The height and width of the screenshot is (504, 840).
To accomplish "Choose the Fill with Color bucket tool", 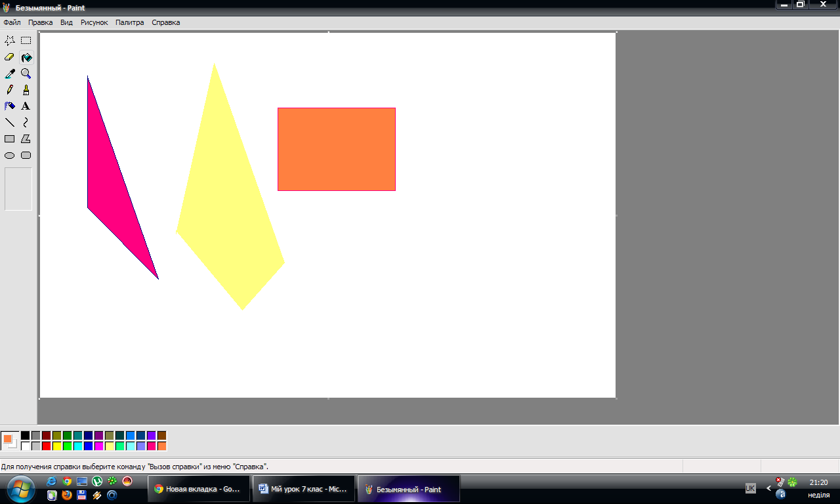I will coord(26,57).
